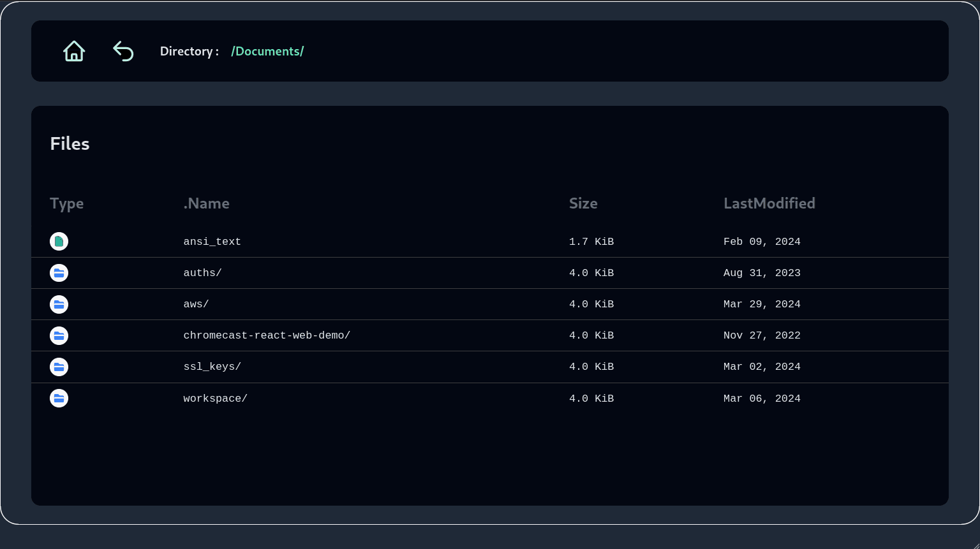
Task: Click the /Documents/ directory path
Action: click(x=267, y=51)
